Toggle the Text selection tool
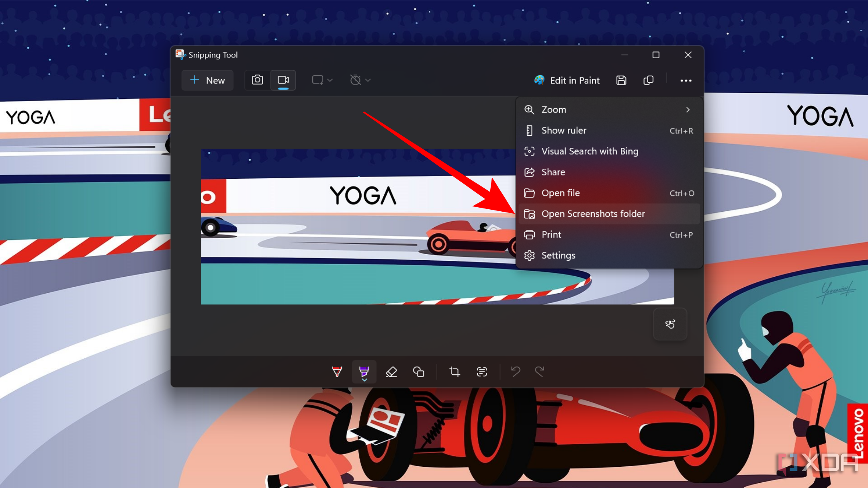868x488 pixels. coord(481,371)
